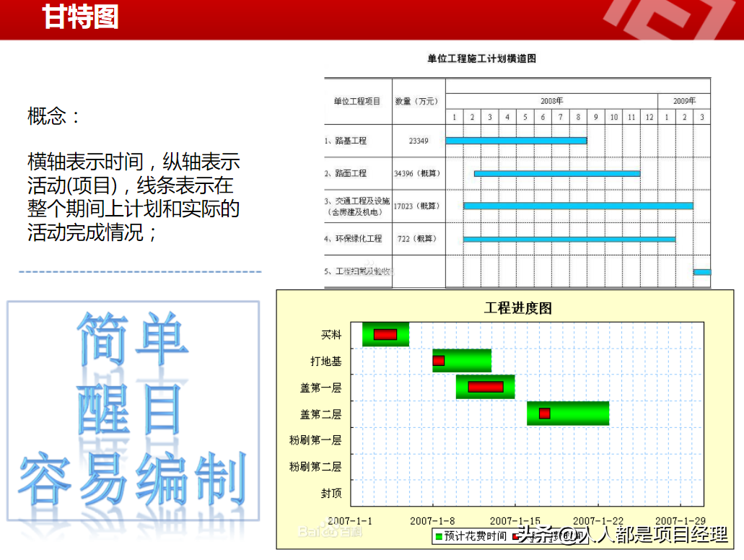Click the axis date 2007-1-15
Screen dimensions: 744x560
pyautogui.click(x=515, y=520)
